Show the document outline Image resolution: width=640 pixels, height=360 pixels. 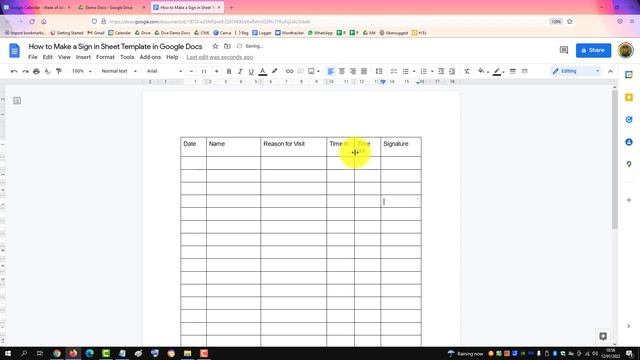(17, 100)
